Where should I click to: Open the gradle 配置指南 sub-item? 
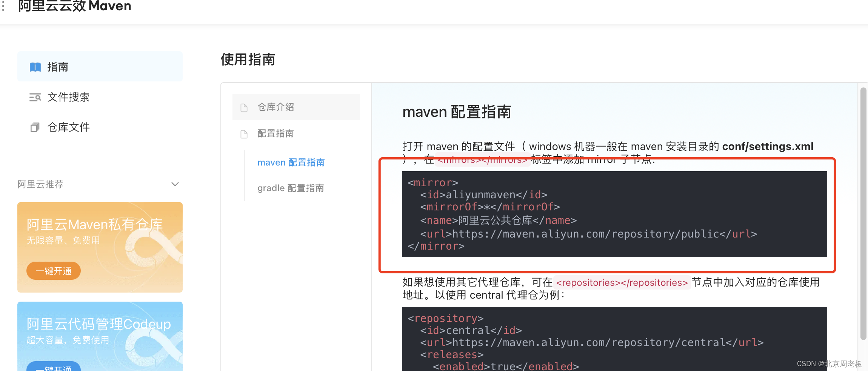click(291, 188)
